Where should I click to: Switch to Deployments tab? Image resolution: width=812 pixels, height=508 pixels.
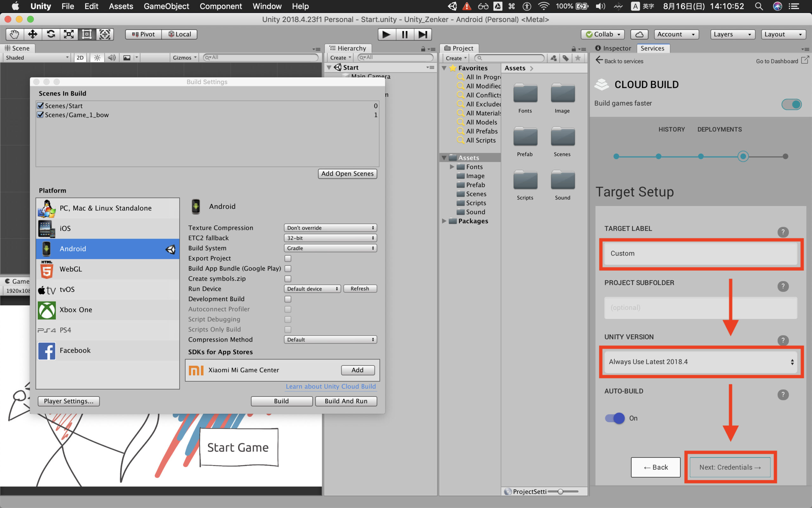coord(719,129)
